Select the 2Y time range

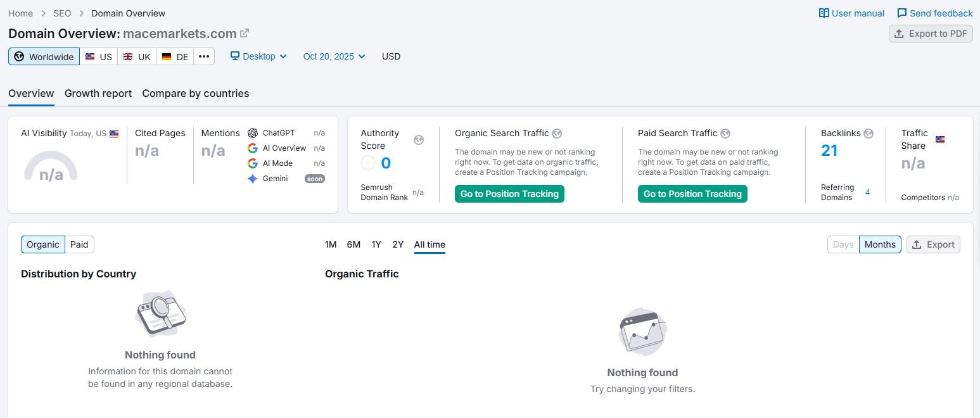pyautogui.click(x=398, y=244)
